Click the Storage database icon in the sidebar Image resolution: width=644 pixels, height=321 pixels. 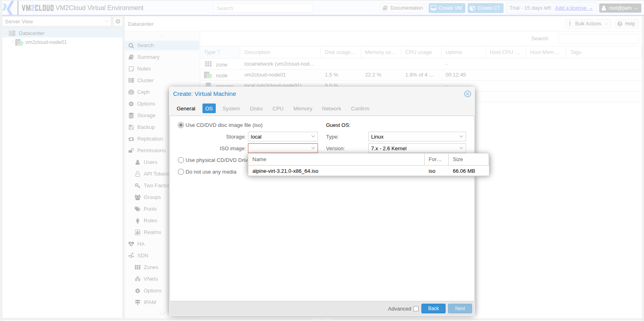coord(131,116)
